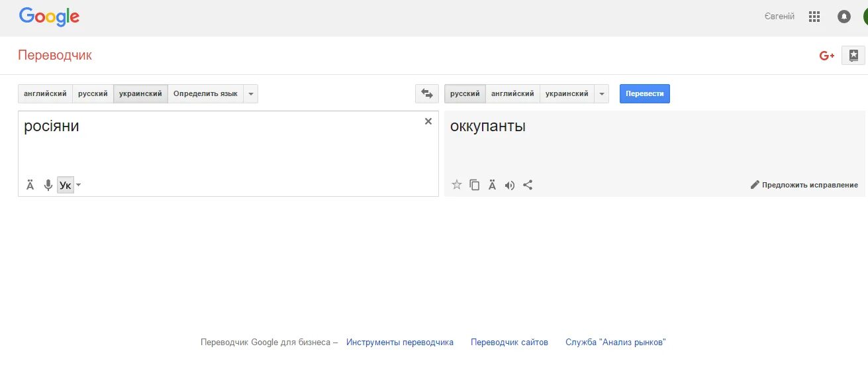Listen to the translation audio
Image resolution: width=868 pixels, height=371 pixels.
pos(509,185)
